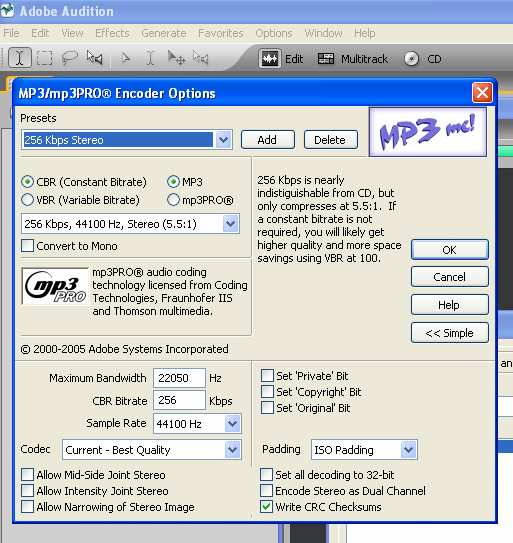513x543 pixels.
Task: Click the CBR Bitrate field 256
Action: tap(179, 400)
